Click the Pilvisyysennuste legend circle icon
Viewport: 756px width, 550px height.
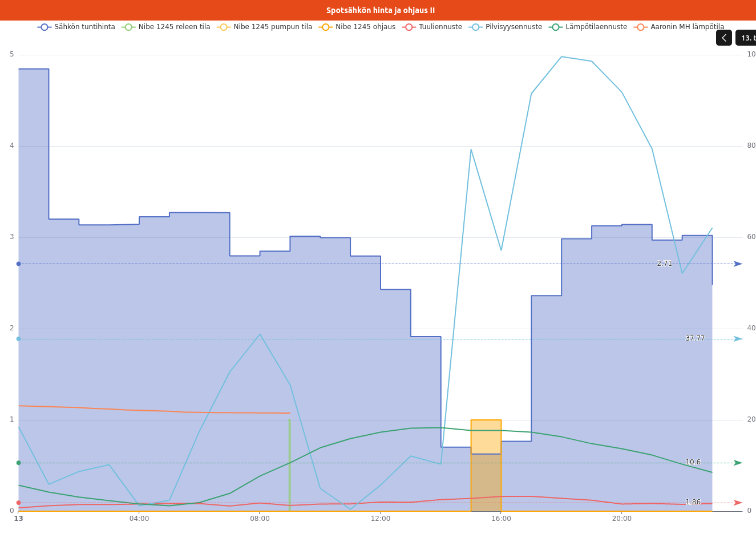coord(476,27)
